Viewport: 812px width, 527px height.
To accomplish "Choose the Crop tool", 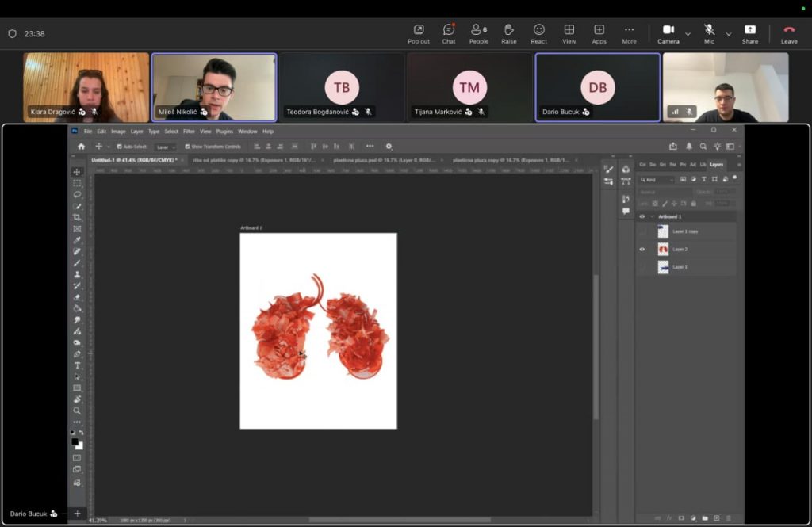I will coord(77,217).
